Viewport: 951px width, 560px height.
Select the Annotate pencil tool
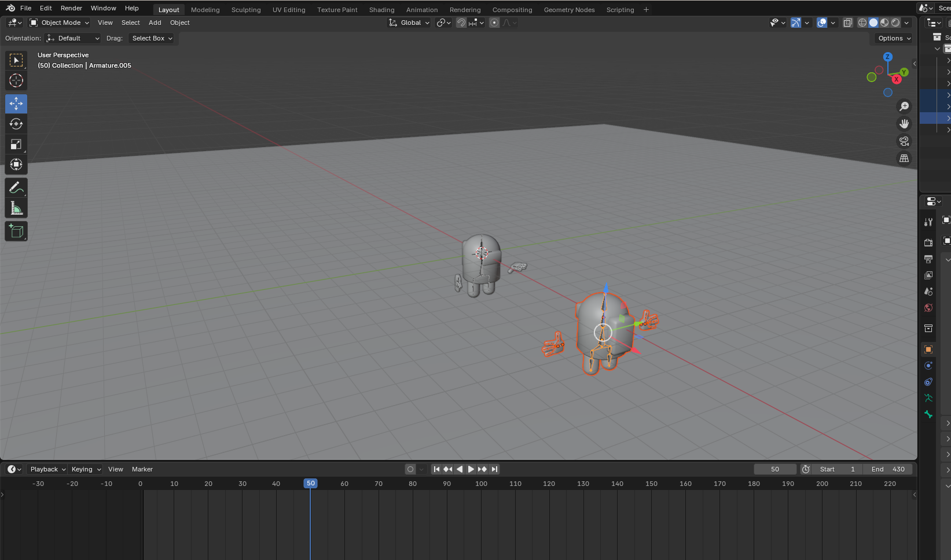tap(16, 188)
